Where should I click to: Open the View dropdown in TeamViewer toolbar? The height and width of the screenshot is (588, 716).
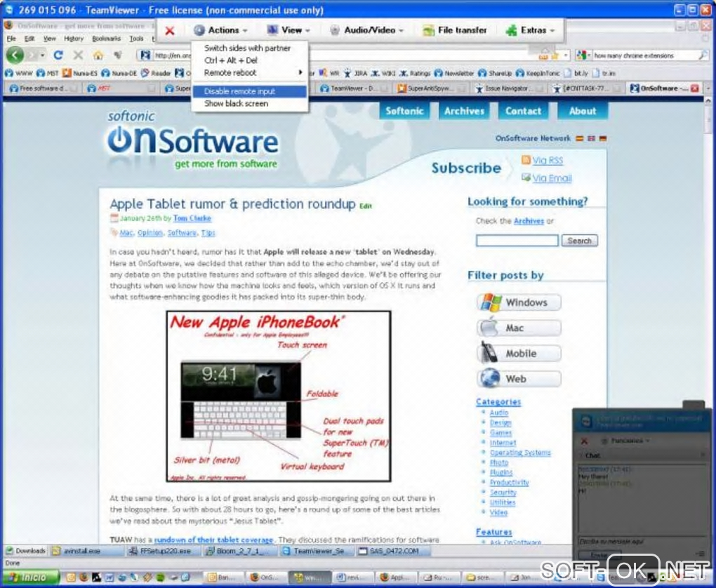(289, 30)
